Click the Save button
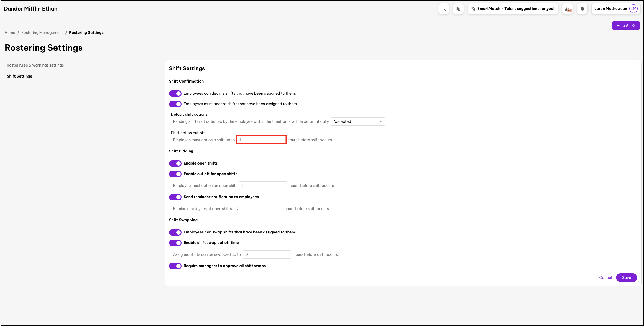The width and height of the screenshot is (644, 326). (x=626, y=278)
